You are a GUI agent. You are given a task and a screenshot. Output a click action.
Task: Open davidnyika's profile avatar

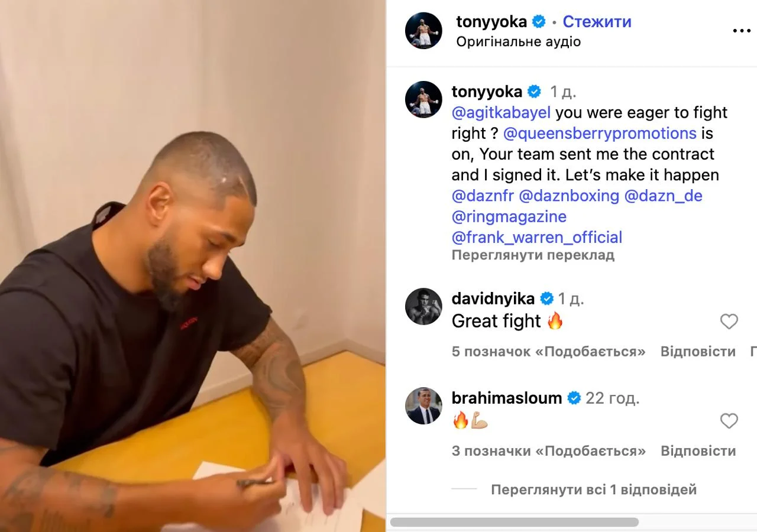(x=423, y=306)
